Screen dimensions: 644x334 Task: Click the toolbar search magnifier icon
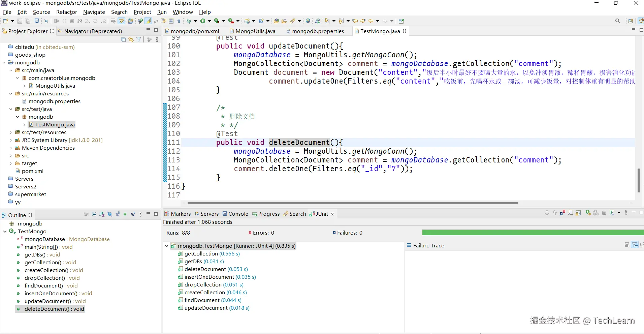[x=617, y=21]
